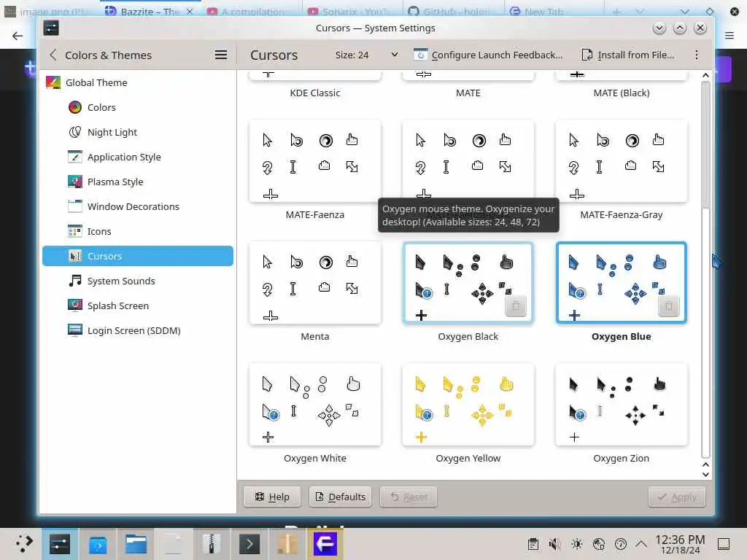Go back from Colors & Themes
Viewport: 747px width, 560px height.
pyautogui.click(x=53, y=55)
